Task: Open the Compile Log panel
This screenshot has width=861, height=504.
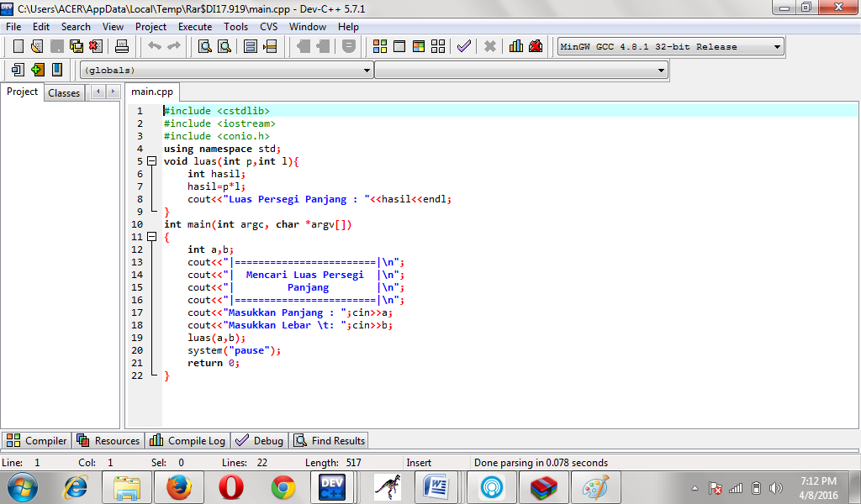Action: point(187,439)
